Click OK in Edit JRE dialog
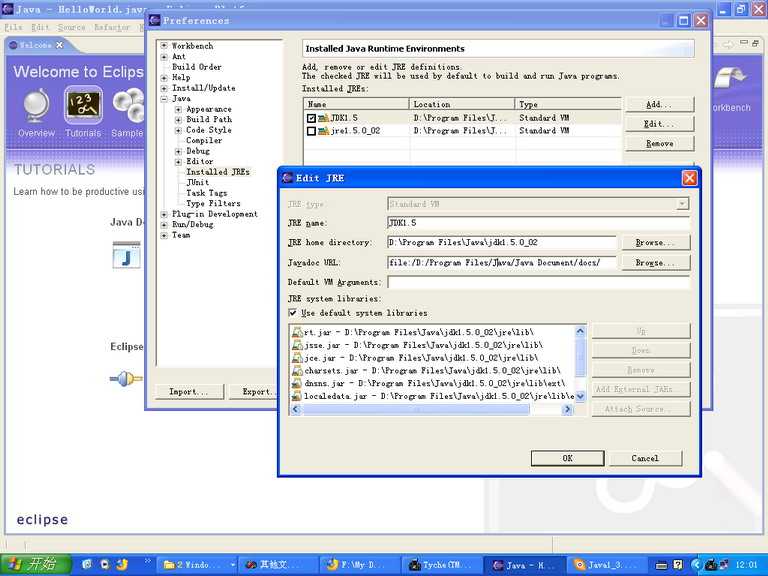 coord(567,458)
